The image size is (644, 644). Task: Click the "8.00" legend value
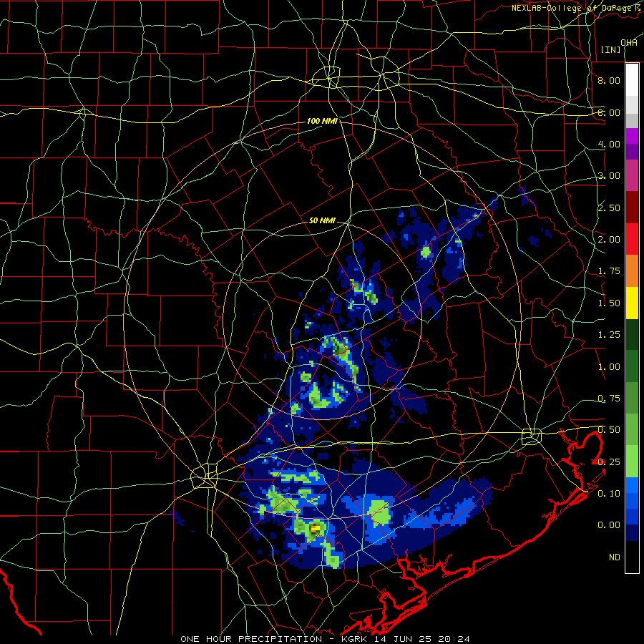pyautogui.click(x=609, y=80)
